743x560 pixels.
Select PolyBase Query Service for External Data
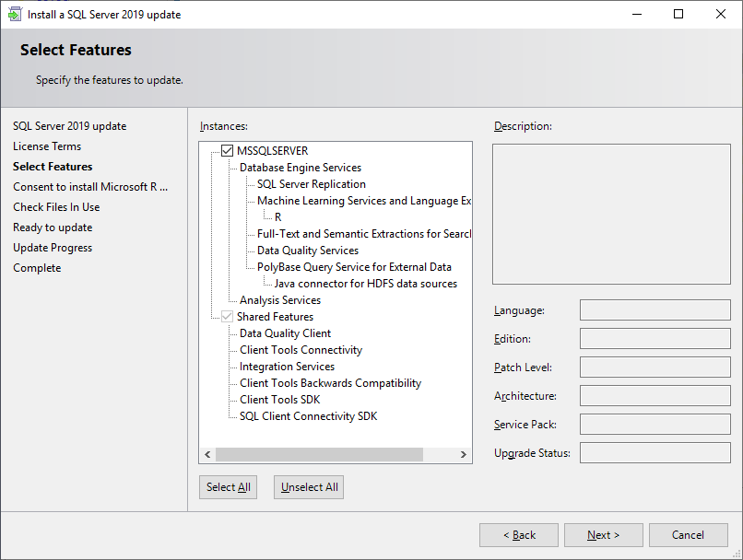pyautogui.click(x=354, y=267)
